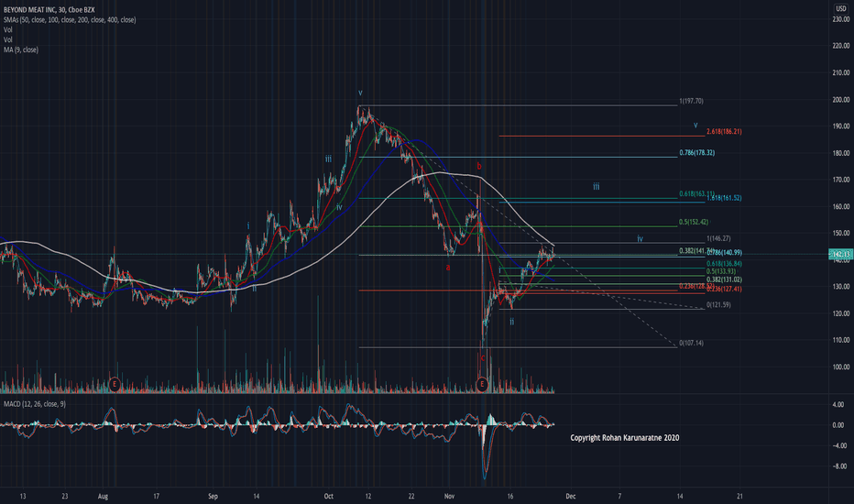Click the Dec date on time axis
Viewport: 854px width, 504px height.
[570, 497]
